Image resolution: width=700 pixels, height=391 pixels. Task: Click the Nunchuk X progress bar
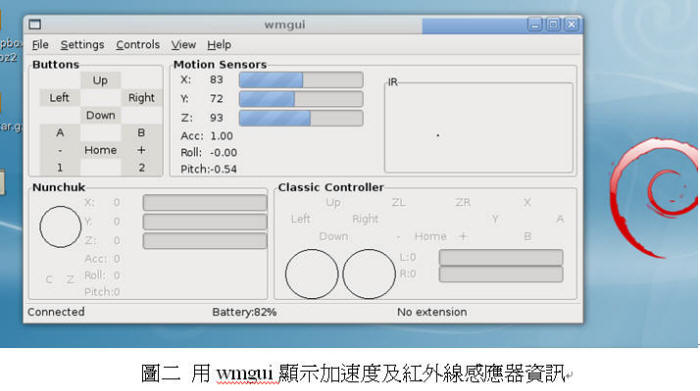click(205, 203)
